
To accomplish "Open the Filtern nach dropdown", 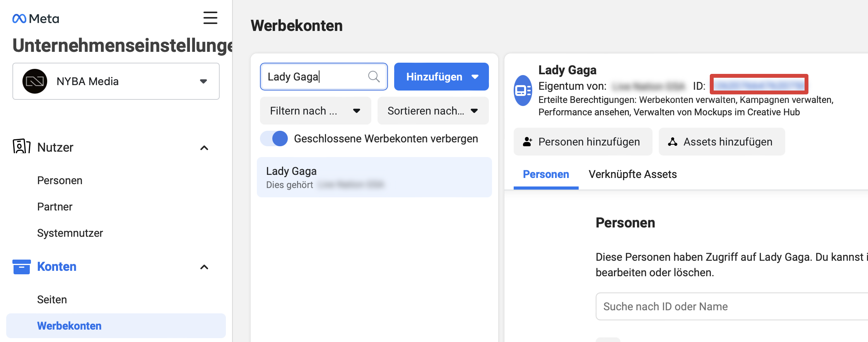I will click(315, 111).
